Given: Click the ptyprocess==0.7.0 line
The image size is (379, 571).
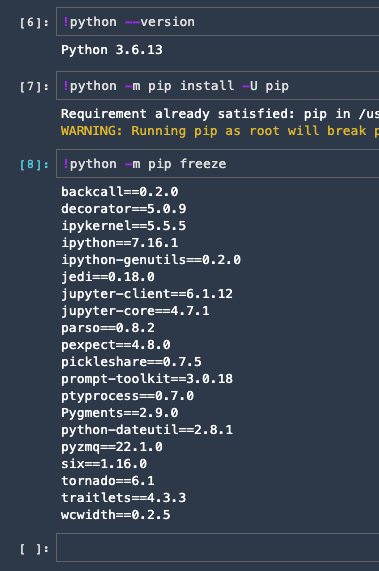Looking at the screenshot, I should 127,395.
